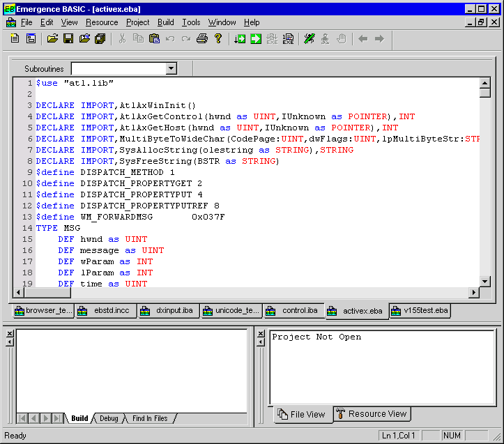Close the output pane with its X button
504x444 pixels.
(x=9, y=334)
